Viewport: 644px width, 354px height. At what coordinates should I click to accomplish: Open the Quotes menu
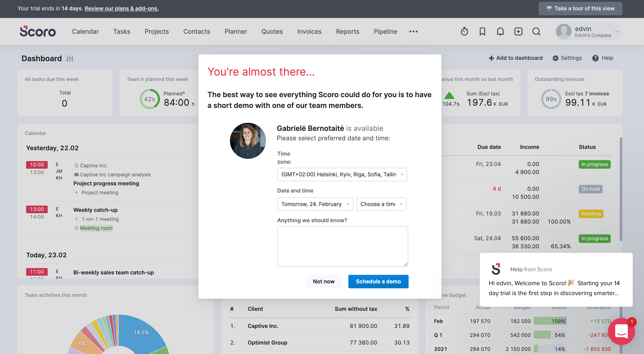272,31
